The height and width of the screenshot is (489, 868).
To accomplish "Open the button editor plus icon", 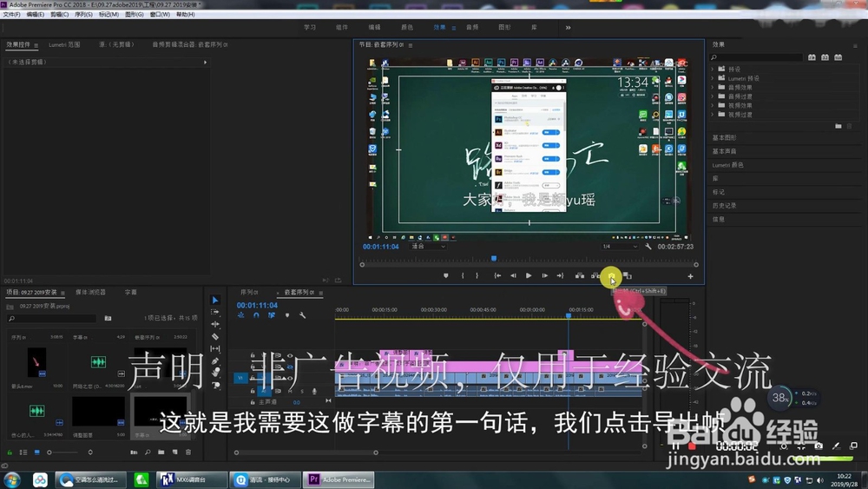I will 690,276.
